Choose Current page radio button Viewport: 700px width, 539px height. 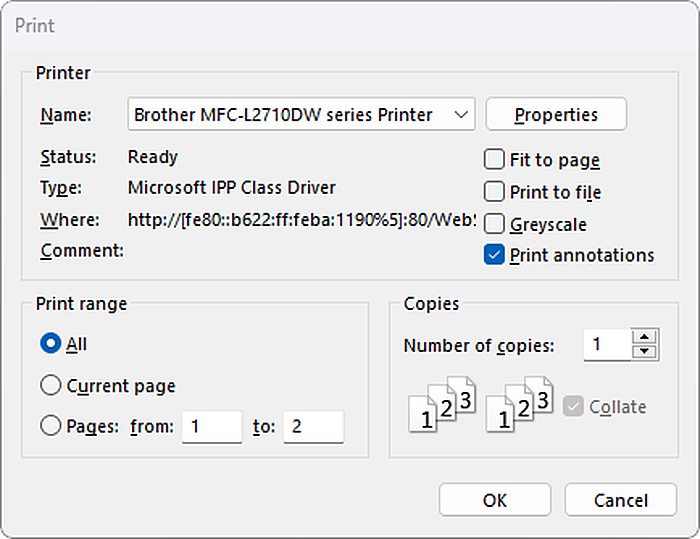[50, 385]
